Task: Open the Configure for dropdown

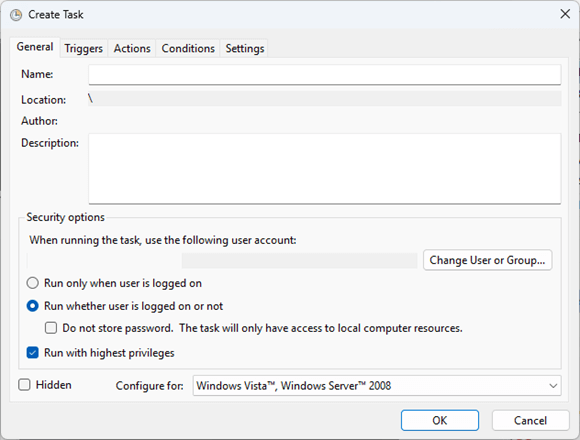Action: coord(377,386)
